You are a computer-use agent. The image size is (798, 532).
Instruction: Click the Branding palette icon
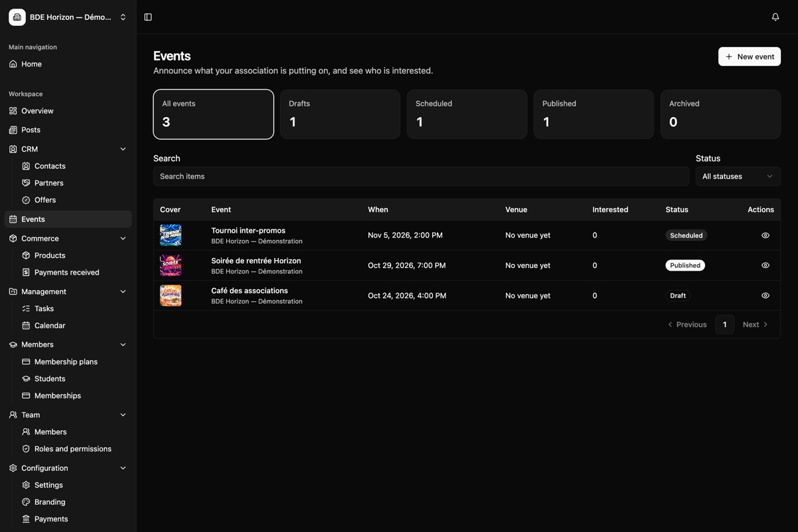[26, 502]
